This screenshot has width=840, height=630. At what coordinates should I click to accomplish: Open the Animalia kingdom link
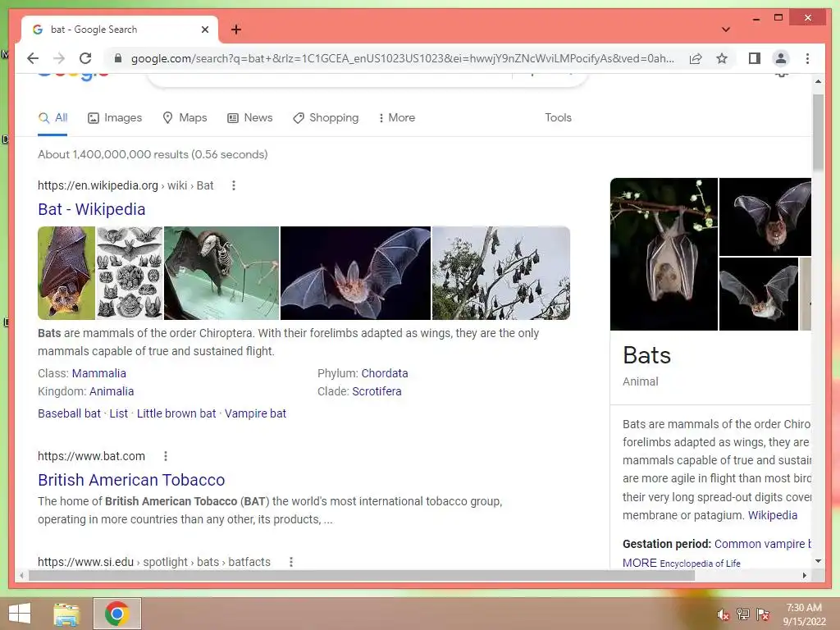pos(112,391)
